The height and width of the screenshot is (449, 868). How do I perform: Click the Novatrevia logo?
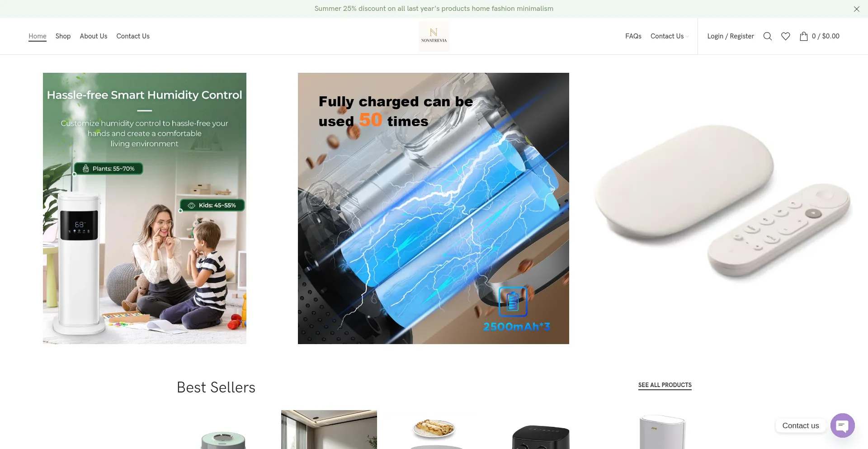tap(434, 36)
